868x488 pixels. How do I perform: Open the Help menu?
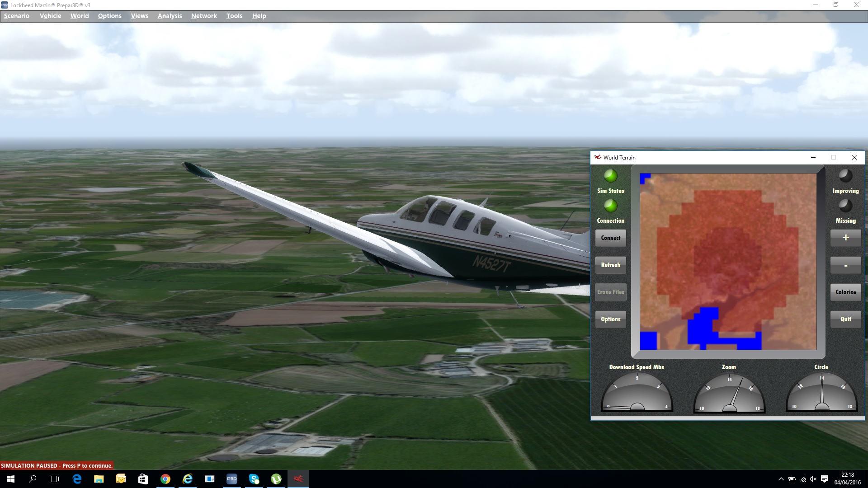click(259, 16)
